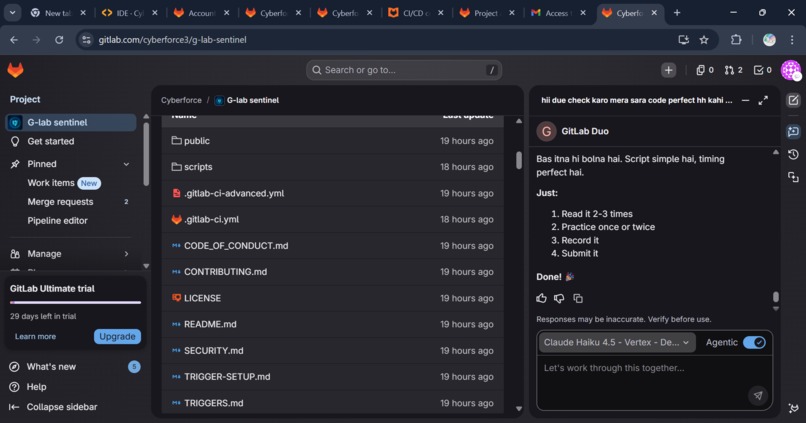
Task: Open the browser extensions puzzle icon
Action: (x=736, y=40)
